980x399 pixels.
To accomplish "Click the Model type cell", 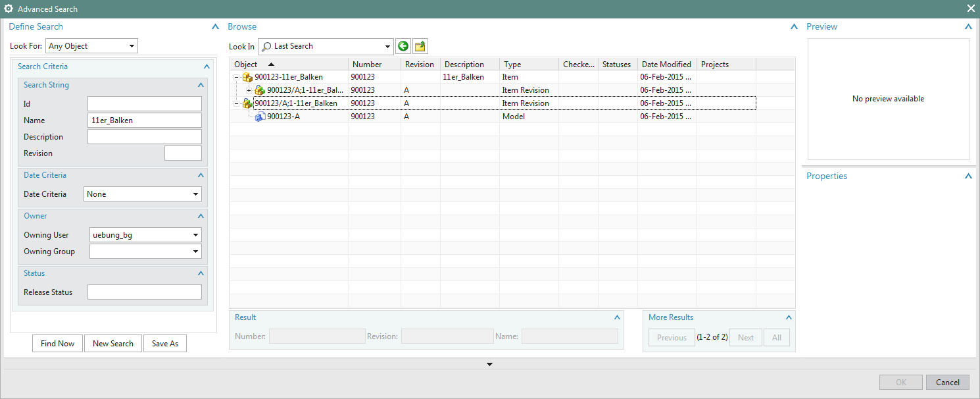I will 529,117.
